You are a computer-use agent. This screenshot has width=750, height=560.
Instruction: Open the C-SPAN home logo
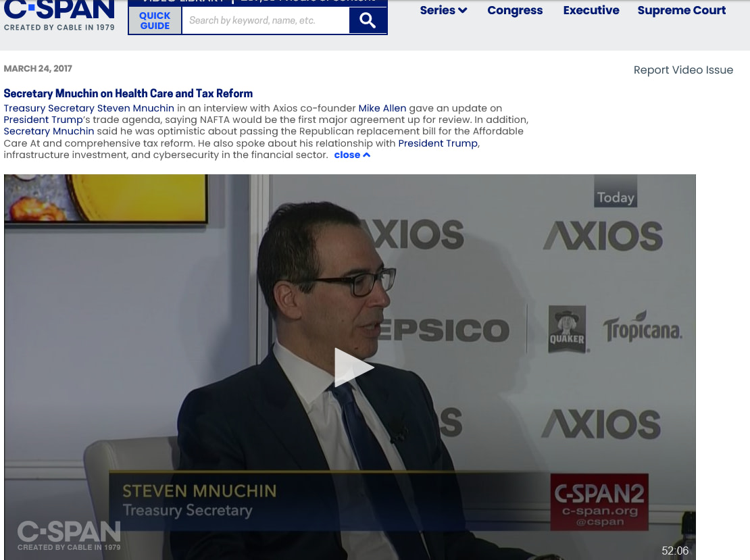[59, 16]
